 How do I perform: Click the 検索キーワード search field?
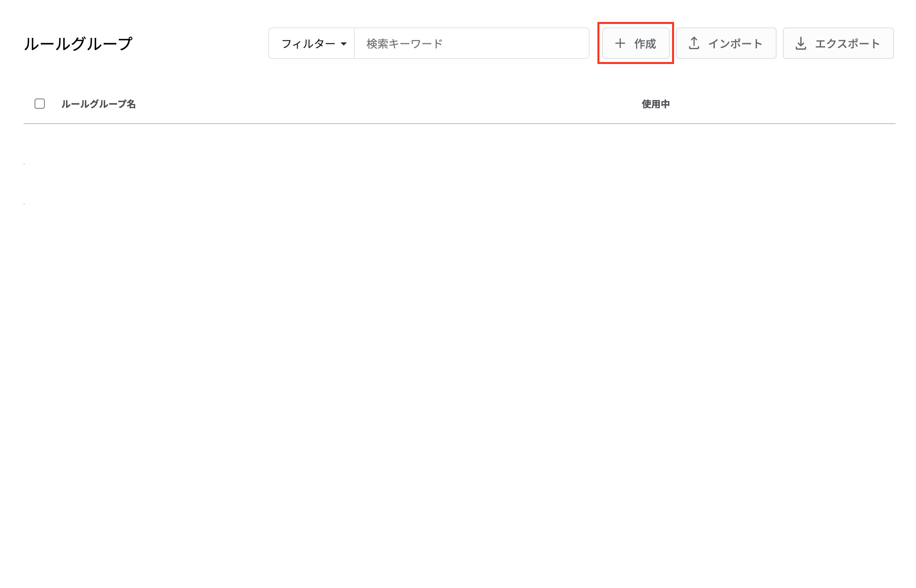click(471, 44)
